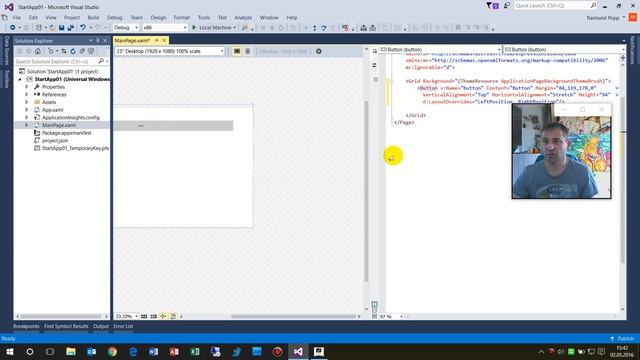Open the Error List tab
Viewport: 640px width, 360px height.
(x=123, y=327)
